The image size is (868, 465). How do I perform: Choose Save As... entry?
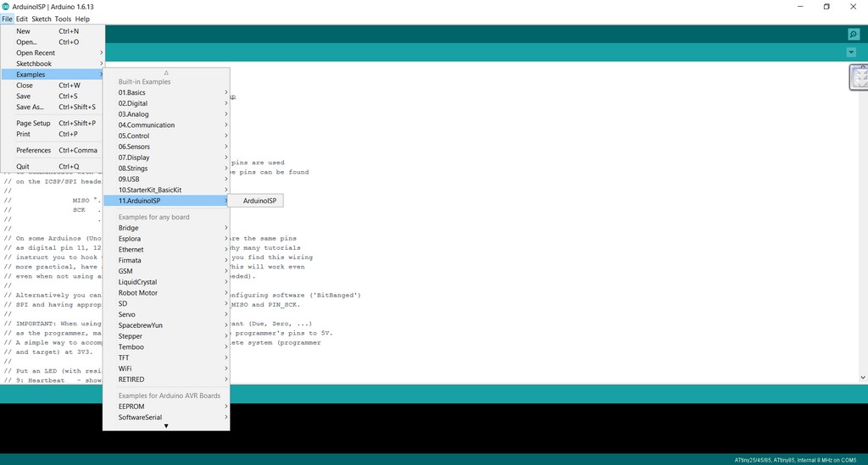pos(53,108)
